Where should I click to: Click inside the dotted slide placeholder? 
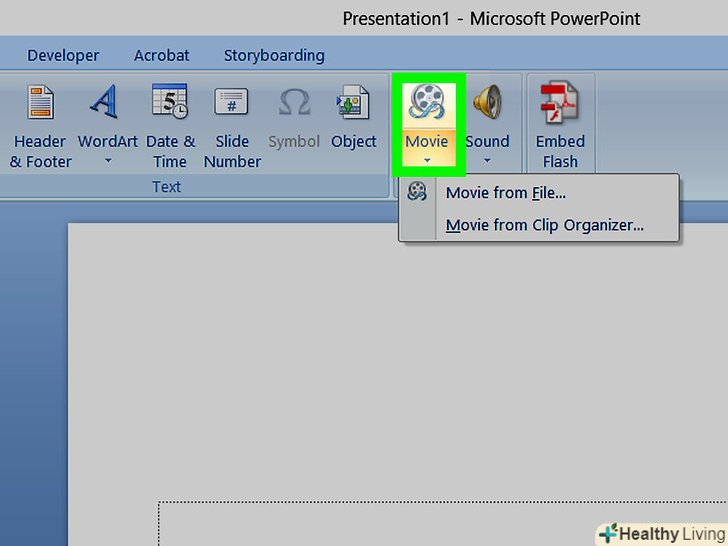[x=443, y=524]
